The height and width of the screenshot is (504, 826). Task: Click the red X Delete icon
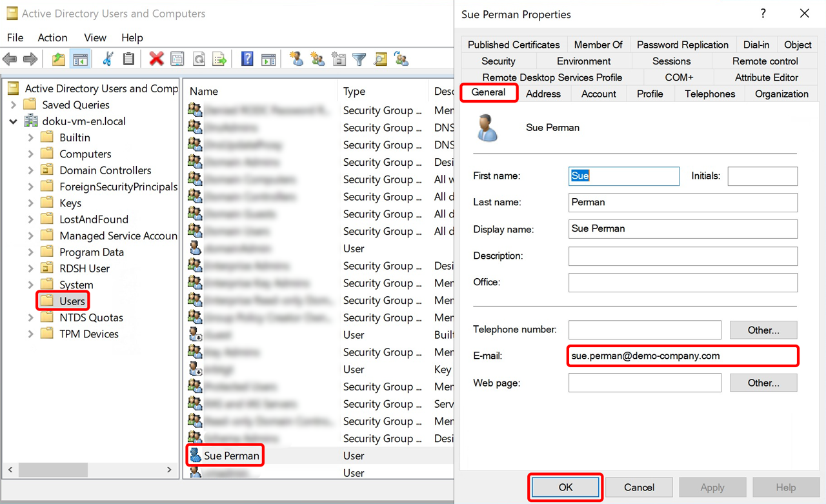[156, 59]
